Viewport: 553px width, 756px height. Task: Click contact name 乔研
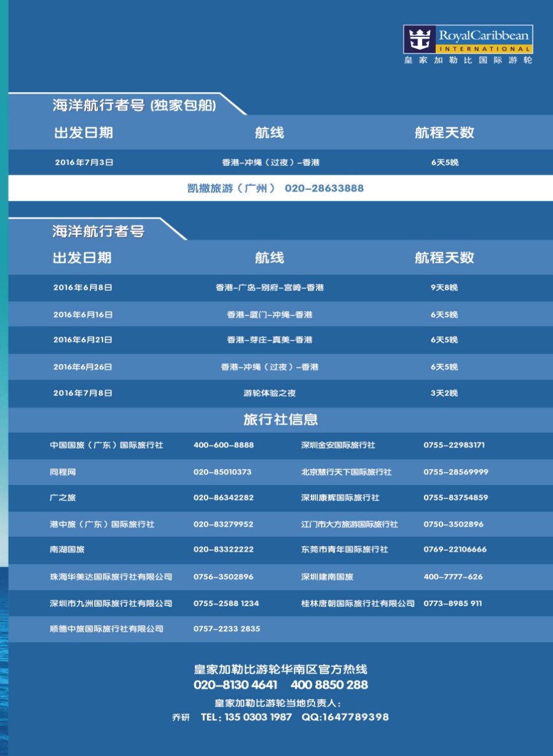[x=181, y=718]
